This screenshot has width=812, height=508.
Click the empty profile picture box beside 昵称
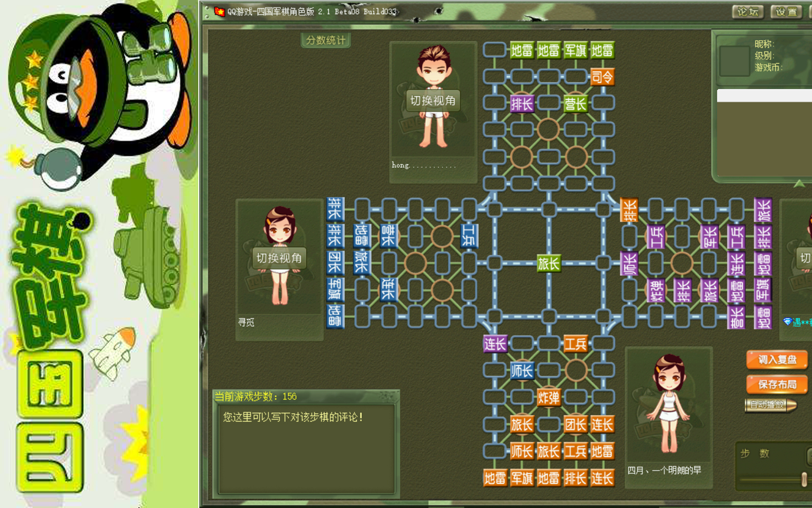click(x=734, y=61)
